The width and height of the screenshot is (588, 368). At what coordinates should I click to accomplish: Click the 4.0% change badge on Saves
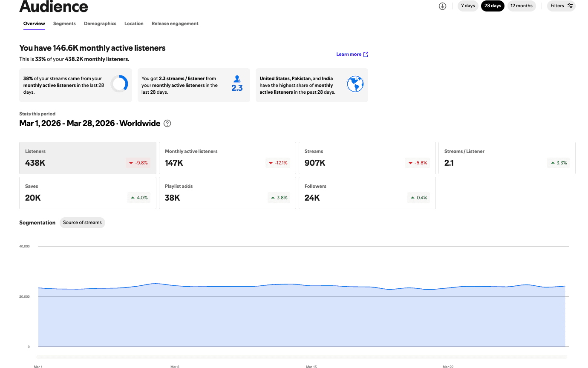click(139, 198)
